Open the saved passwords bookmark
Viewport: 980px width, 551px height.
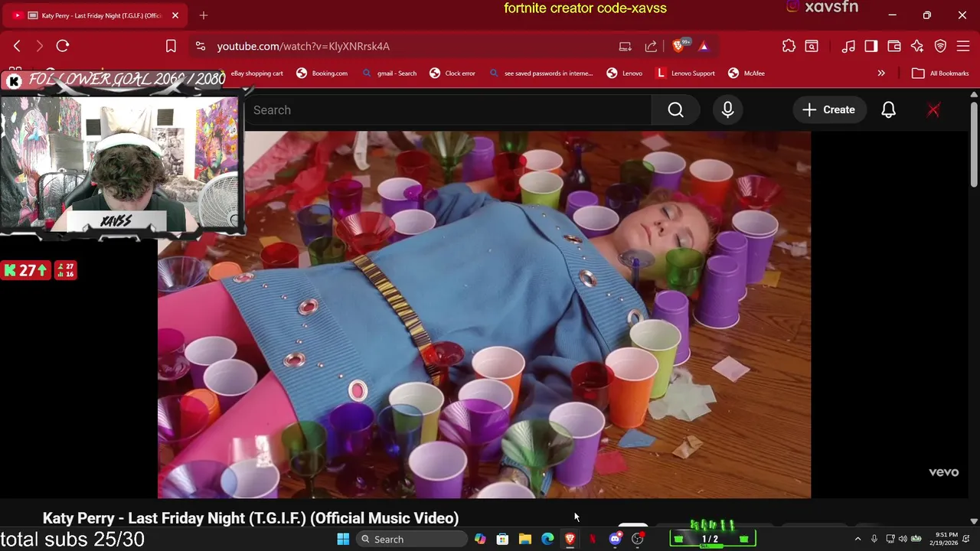coord(541,73)
